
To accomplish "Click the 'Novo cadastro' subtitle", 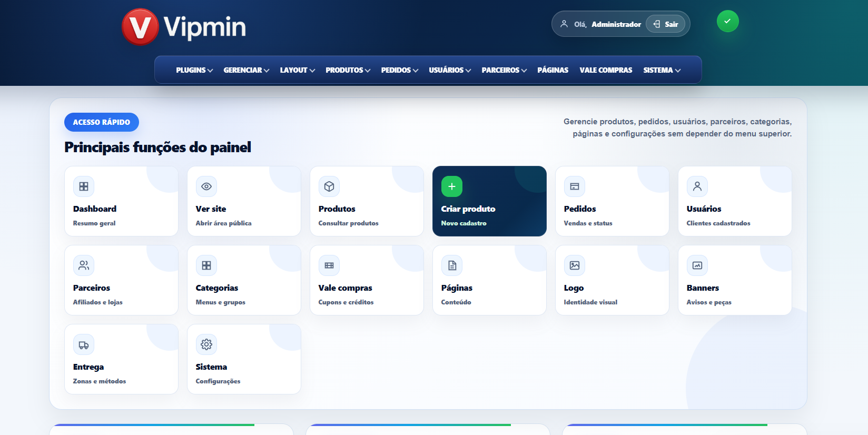I will [x=464, y=223].
